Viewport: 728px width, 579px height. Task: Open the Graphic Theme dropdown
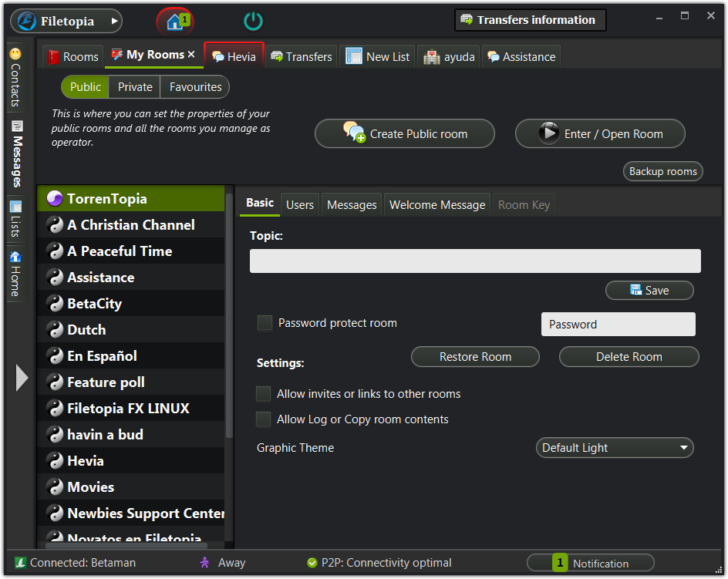pos(615,448)
